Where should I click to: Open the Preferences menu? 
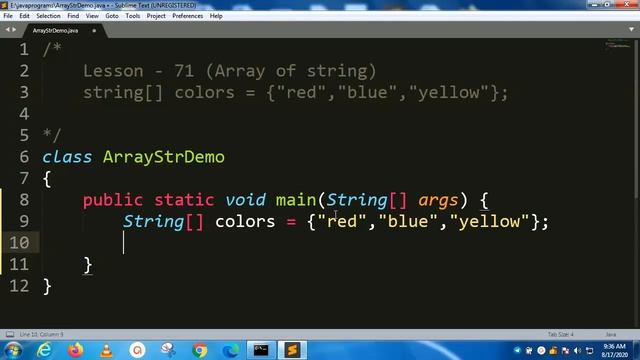click(187, 16)
